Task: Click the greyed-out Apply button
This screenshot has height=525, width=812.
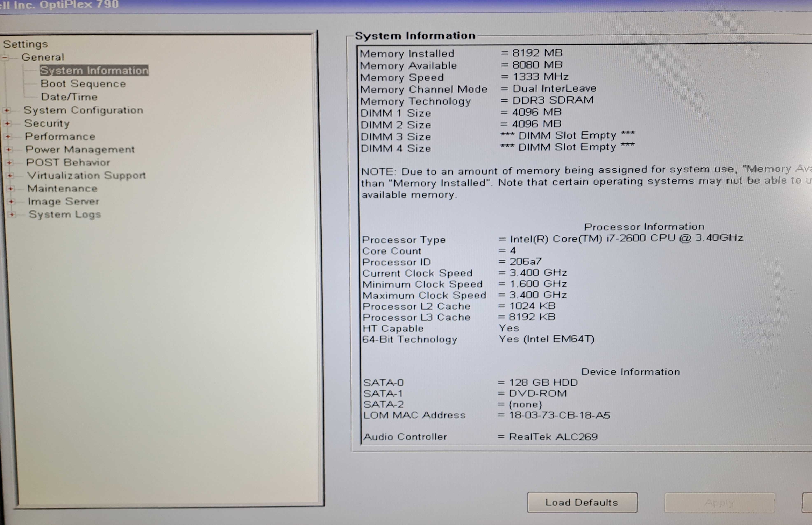Action: click(x=719, y=503)
